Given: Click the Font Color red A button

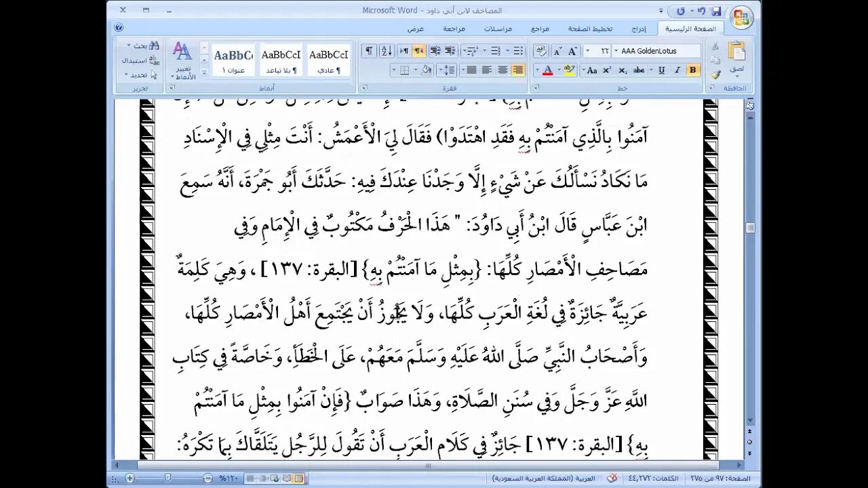Looking at the screenshot, I should [x=548, y=70].
